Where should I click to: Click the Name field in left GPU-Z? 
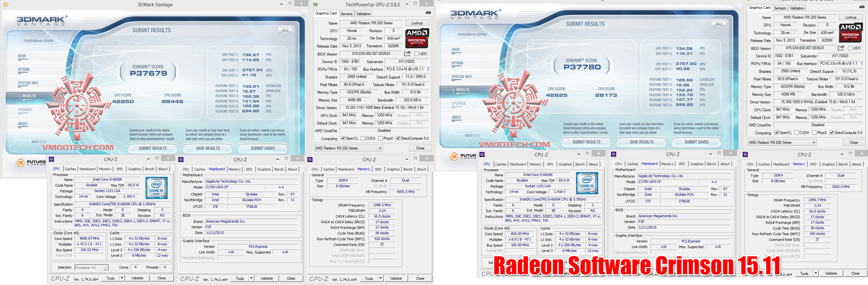[x=371, y=23]
